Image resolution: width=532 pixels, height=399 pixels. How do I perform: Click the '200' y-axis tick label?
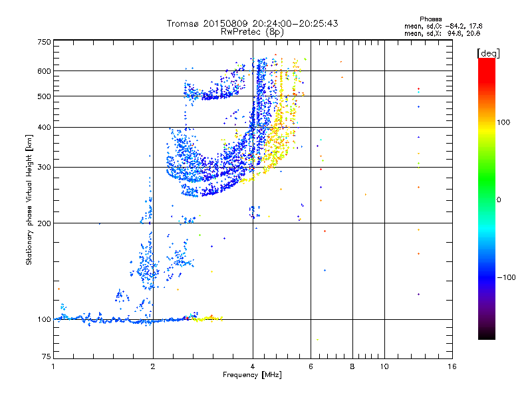(44, 223)
